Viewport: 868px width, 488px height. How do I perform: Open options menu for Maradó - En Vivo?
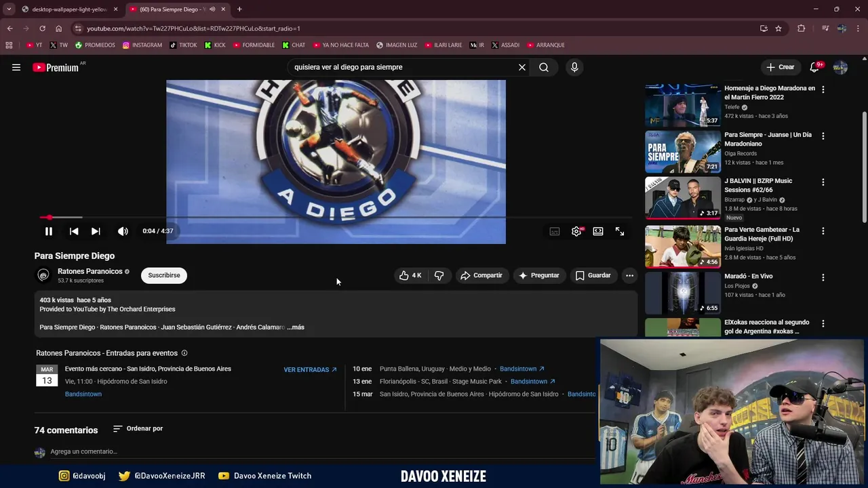tap(823, 277)
